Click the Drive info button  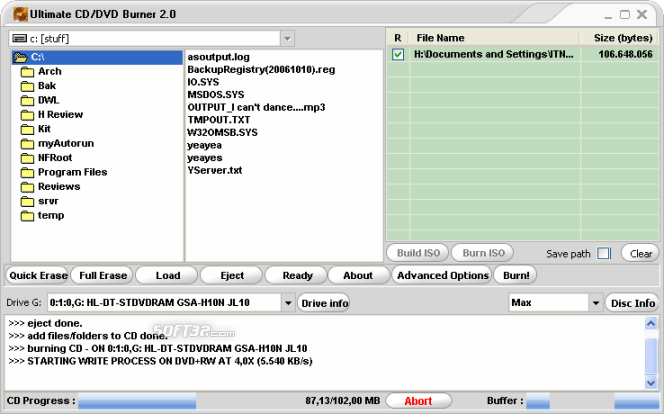click(x=324, y=303)
